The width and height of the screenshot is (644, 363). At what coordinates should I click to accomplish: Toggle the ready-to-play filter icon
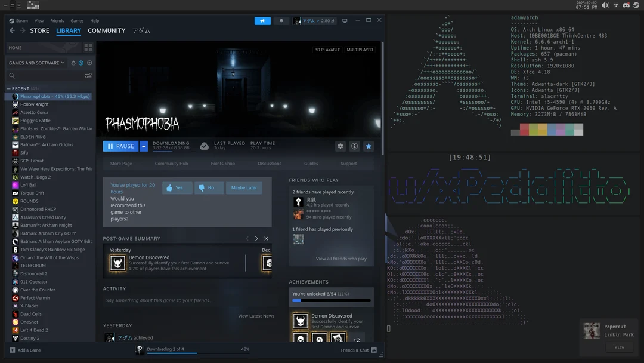click(89, 63)
